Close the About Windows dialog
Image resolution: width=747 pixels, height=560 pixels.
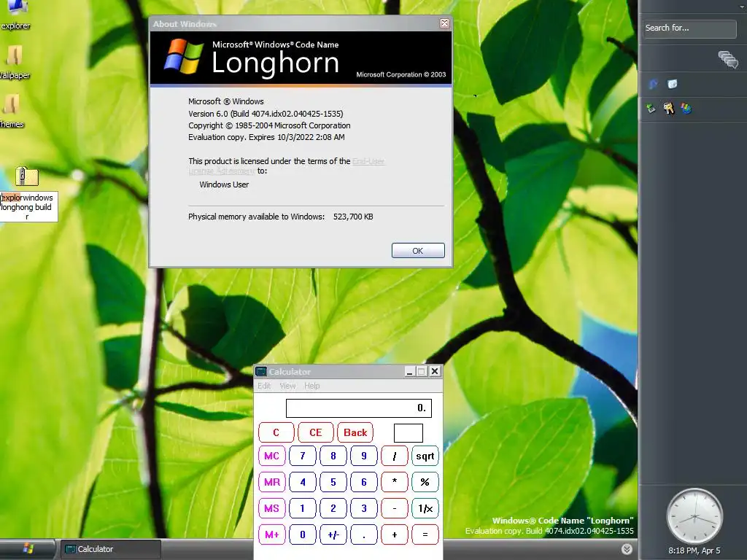tap(444, 23)
